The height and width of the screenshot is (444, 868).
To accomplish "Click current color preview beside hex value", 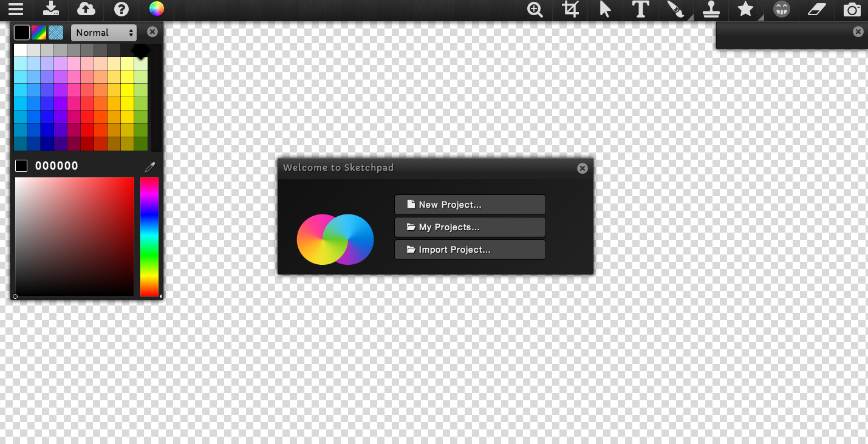I will pos(21,166).
